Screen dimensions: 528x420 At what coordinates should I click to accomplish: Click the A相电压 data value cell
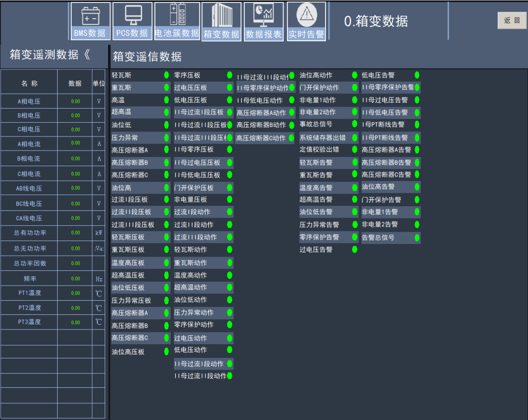74,101
